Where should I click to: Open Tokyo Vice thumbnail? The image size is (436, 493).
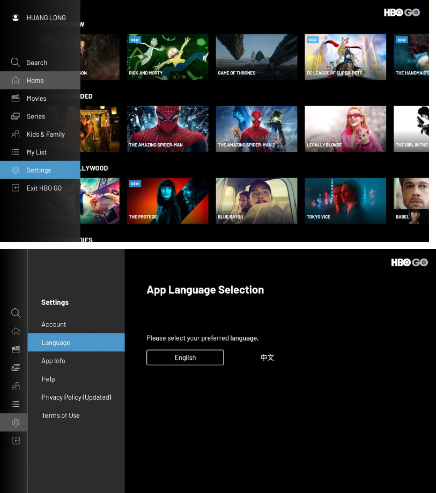click(345, 201)
